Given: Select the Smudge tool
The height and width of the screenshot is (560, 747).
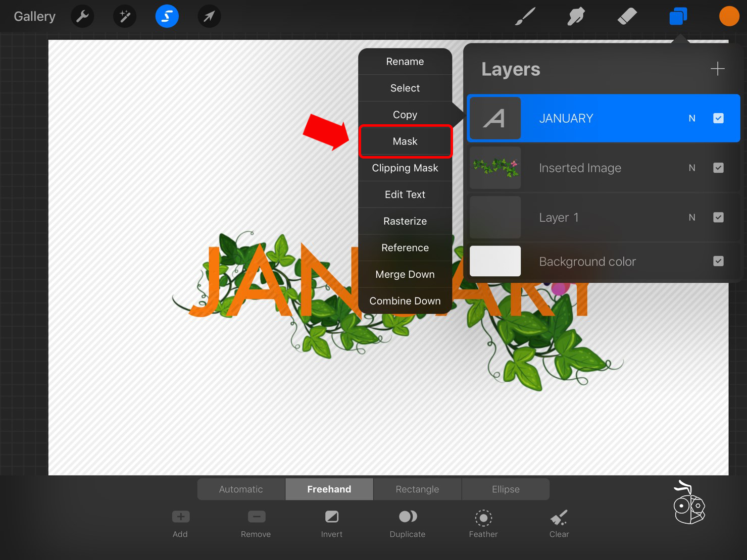Looking at the screenshot, I should 576,17.
